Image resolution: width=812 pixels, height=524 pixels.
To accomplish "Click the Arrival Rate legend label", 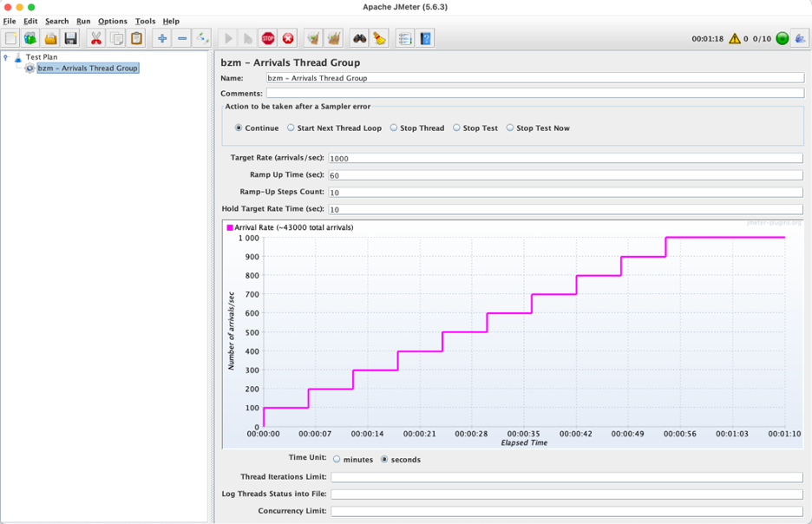I will click(x=293, y=227).
